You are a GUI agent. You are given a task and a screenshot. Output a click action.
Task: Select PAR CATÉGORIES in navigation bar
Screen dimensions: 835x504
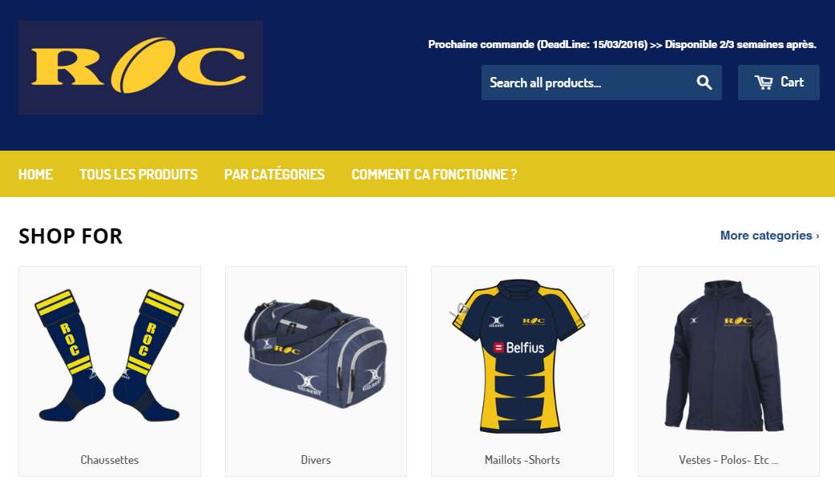tap(274, 175)
